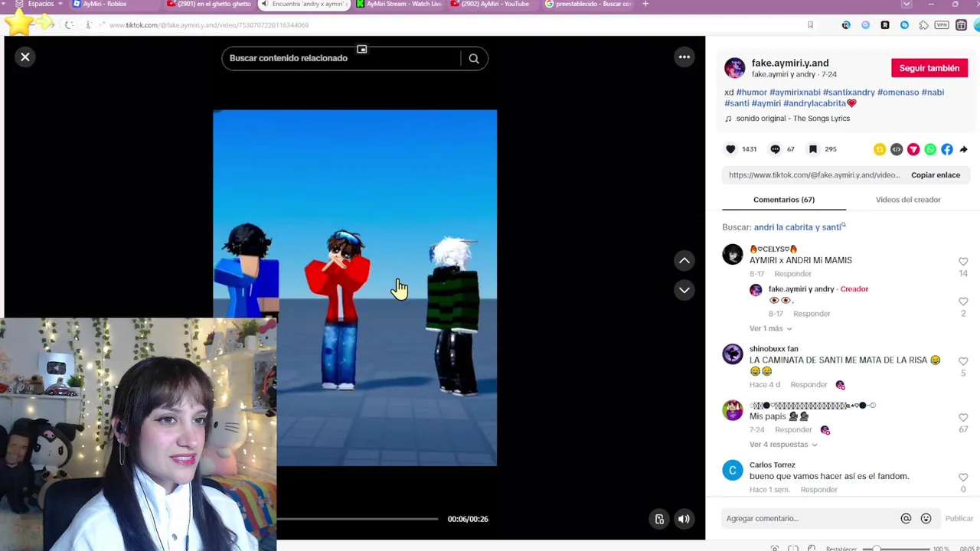This screenshot has width=980, height=551.
Task: Open sonido original - The Songs Lyrics
Action: (x=792, y=119)
